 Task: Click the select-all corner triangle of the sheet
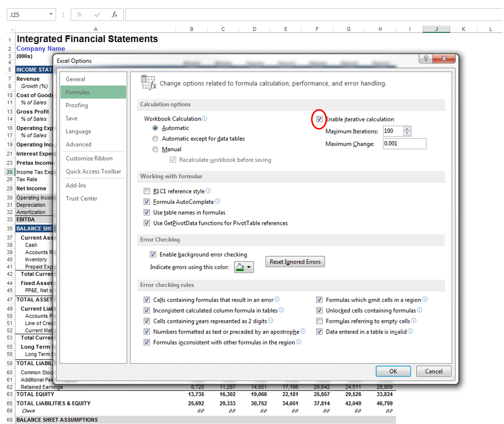pos(12,29)
